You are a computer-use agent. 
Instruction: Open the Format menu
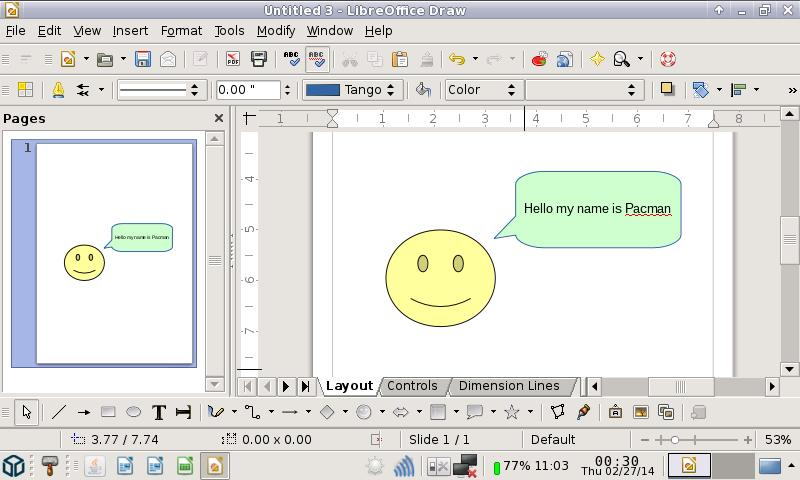pyautogui.click(x=181, y=31)
